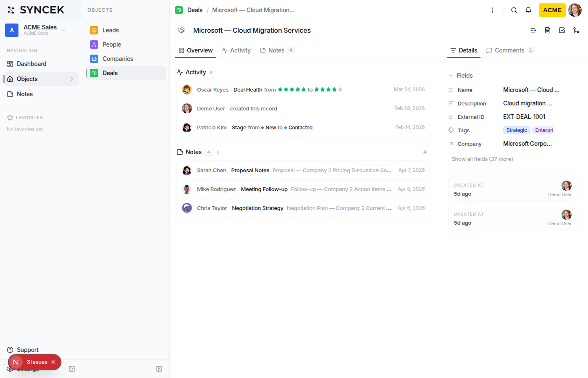Open Oscar Reyes Deal Health activity entry

303,89
